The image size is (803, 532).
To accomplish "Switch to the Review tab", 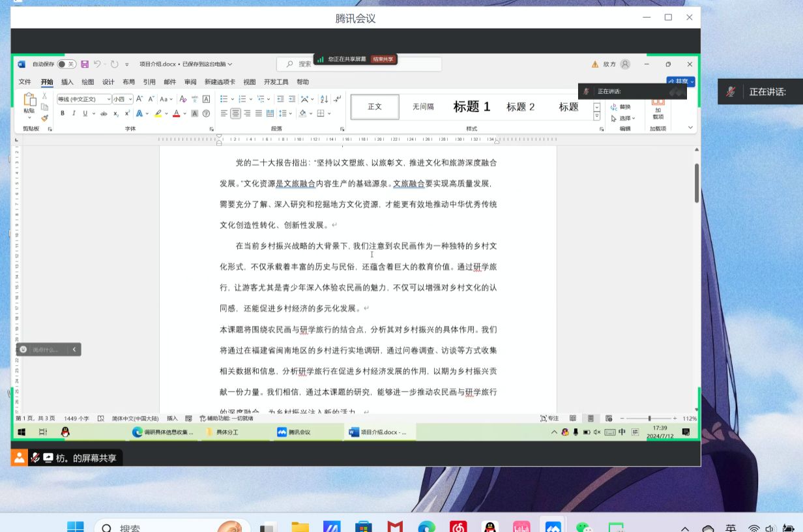I will [190, 82].
